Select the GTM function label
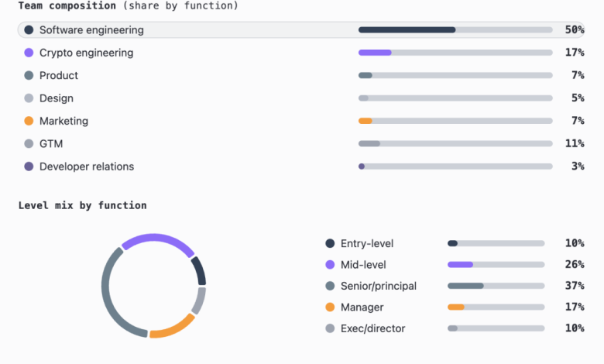 (x=51, y=143)
